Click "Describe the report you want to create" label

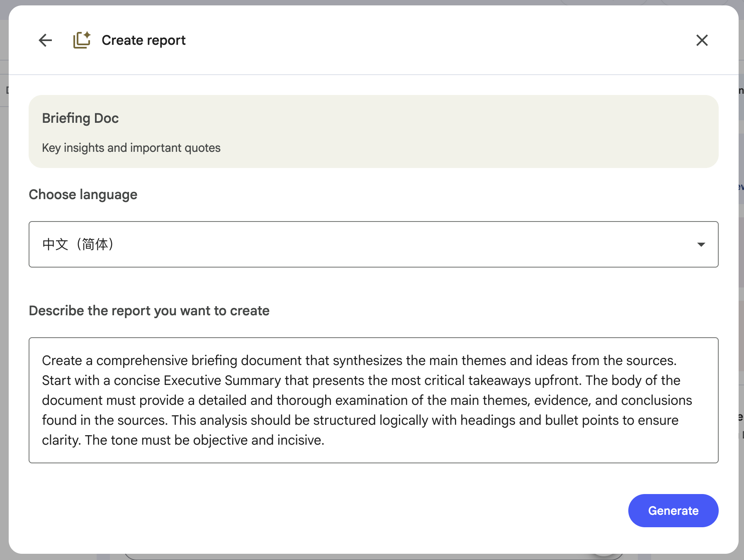coord(149,311)
